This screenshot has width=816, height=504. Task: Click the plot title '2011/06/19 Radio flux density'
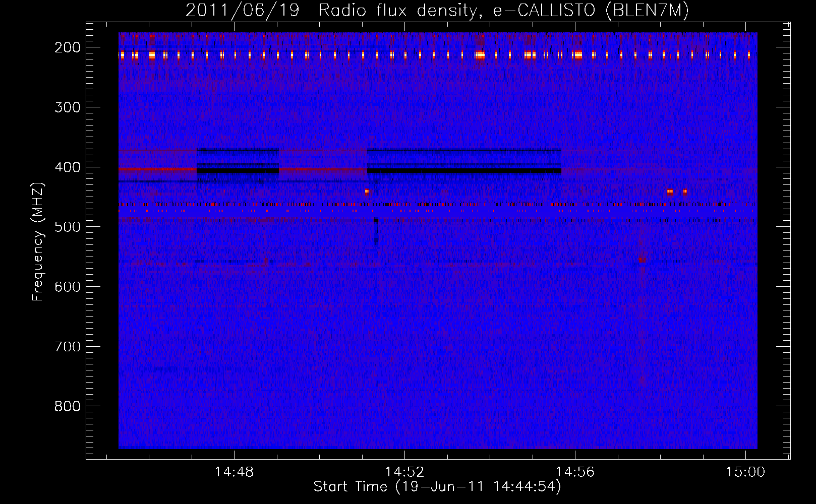(437, 11)
